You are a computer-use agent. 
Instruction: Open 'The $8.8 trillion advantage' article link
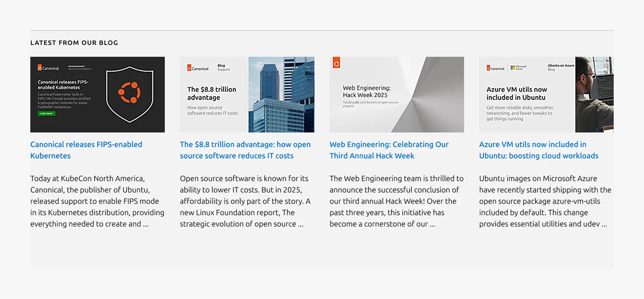[245, 150]
